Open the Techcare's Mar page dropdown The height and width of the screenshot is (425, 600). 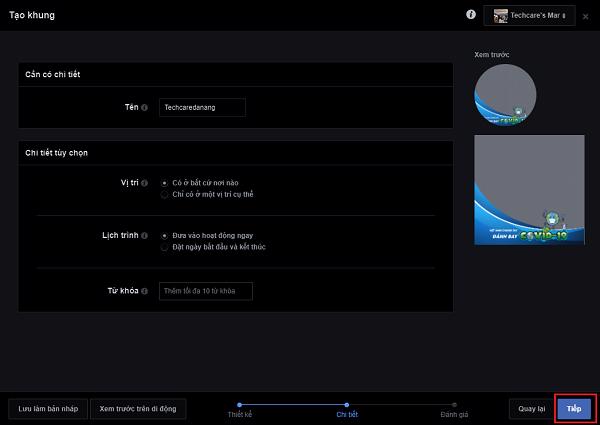tap(529, 16)
